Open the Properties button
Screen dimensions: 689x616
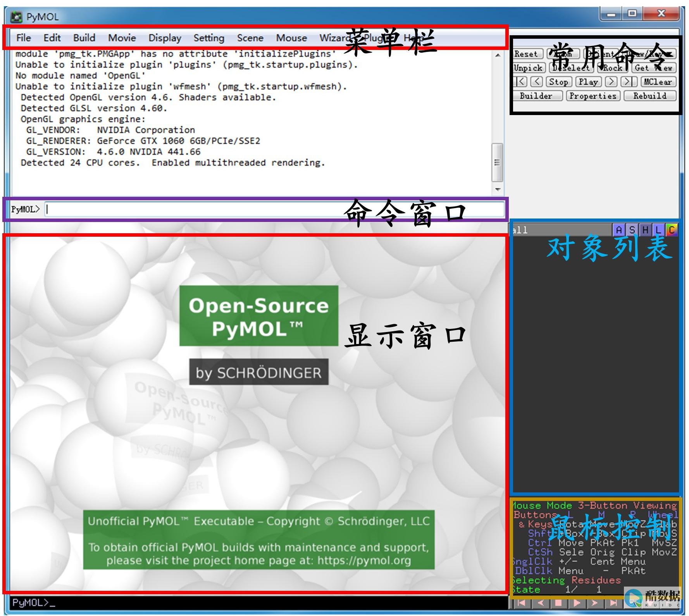pos(593,96)
